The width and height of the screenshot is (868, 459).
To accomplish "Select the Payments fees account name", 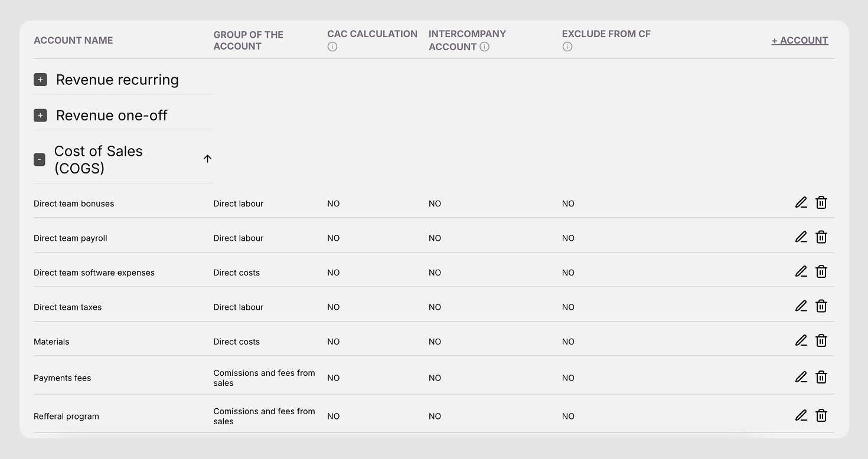I will coord(62,378).
